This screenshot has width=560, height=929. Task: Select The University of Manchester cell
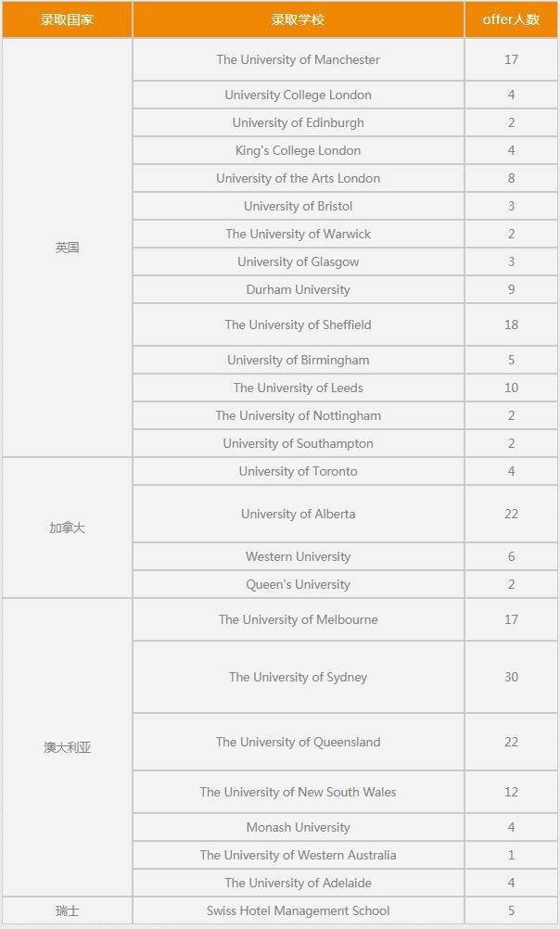coord(298,59)
